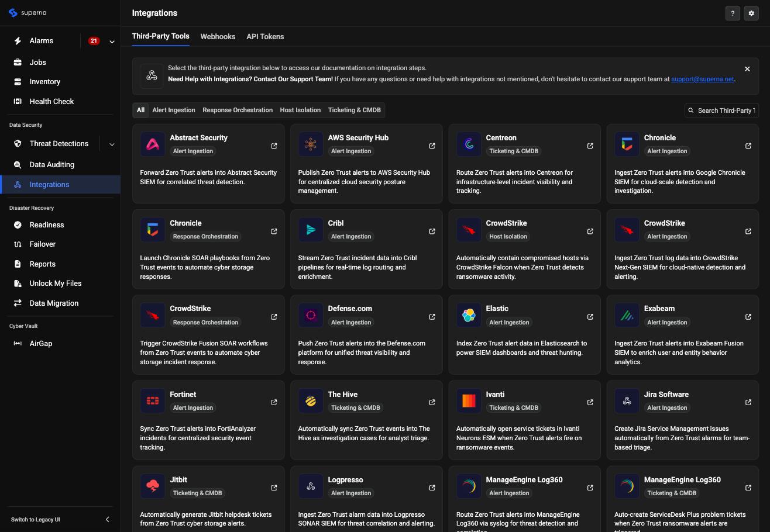Open Abstract Security external link icon
770x532 pixels.
coord(274,146)
